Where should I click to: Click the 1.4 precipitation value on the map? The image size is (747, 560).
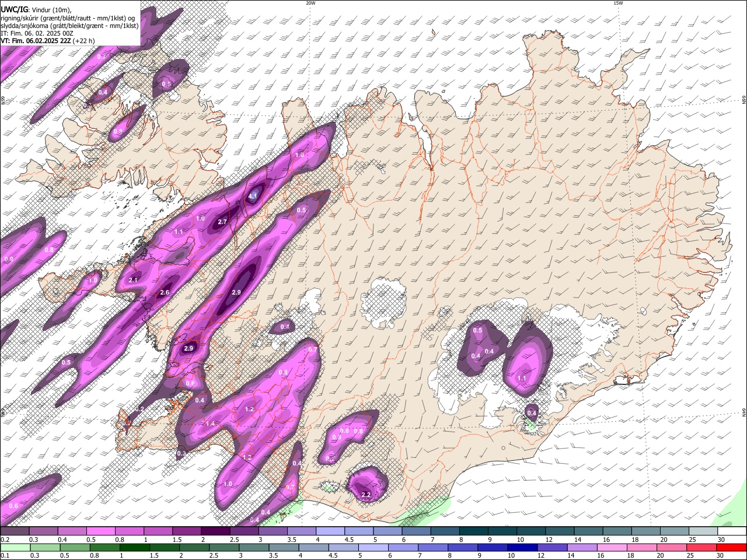coord(210,423)
